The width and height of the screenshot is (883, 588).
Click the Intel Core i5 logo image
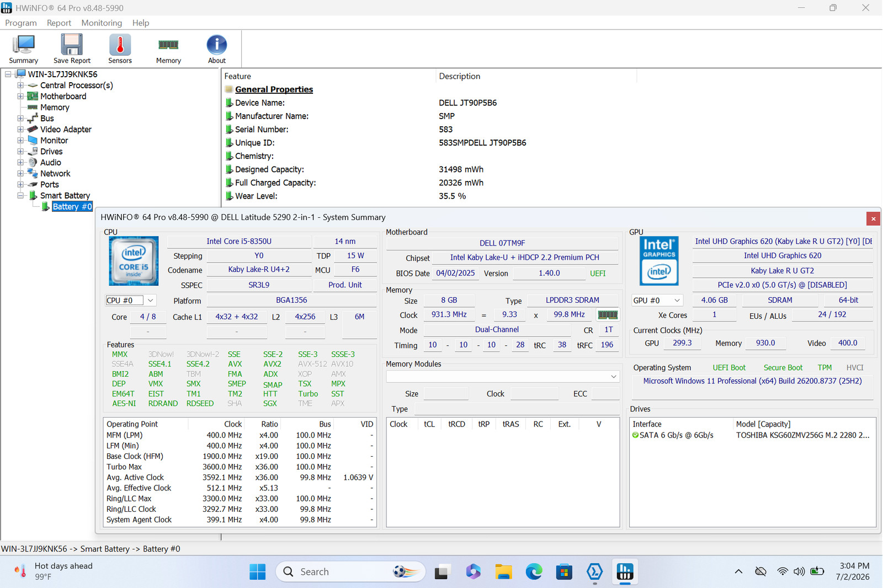(x=134, y=261)
